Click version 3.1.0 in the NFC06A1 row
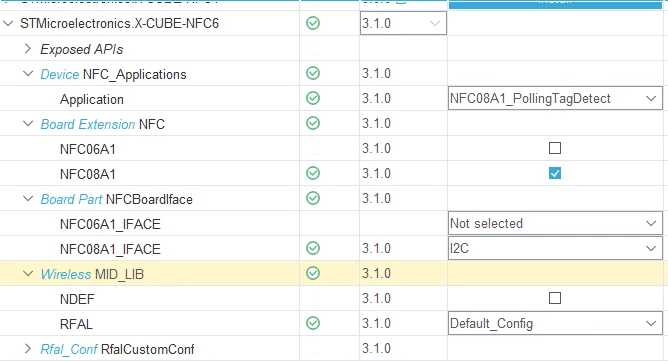Screen dimensions: 668x361 point(377,148)
